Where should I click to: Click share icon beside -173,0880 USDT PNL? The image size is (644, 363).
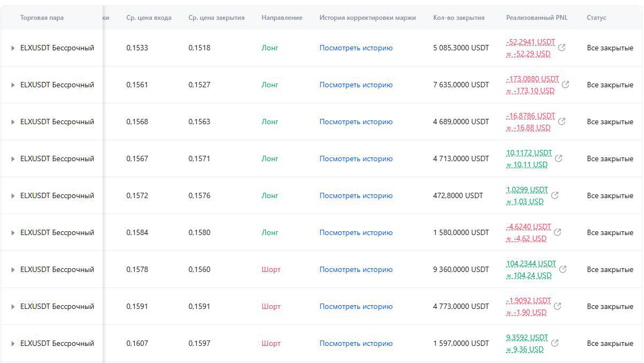tap(565, 85)
